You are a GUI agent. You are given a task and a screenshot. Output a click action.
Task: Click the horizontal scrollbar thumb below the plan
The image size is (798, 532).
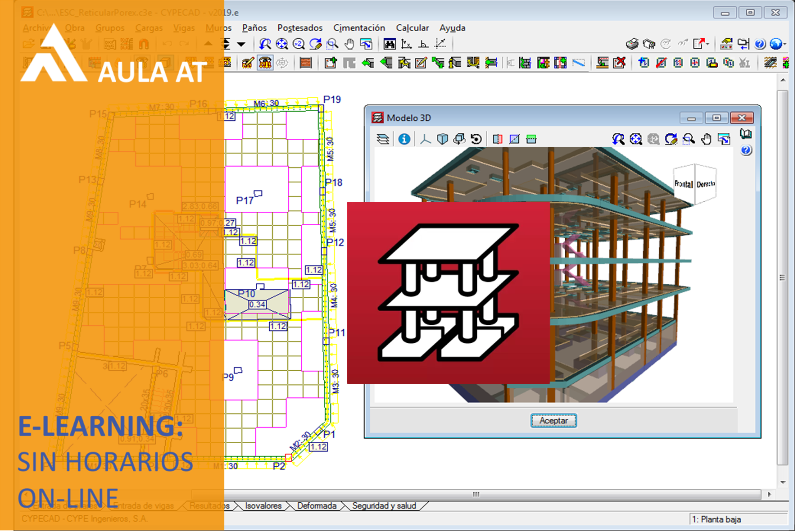[x=476, y=494]
